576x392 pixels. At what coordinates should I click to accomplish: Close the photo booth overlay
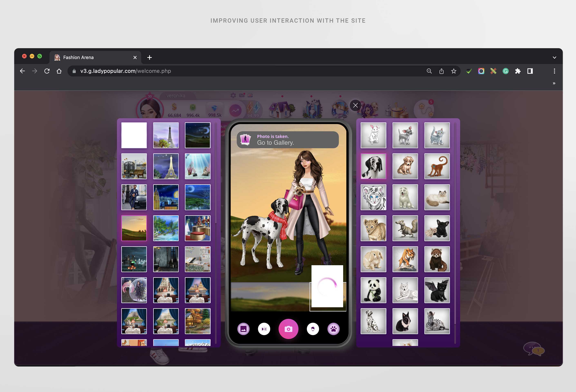coord(355,105)
